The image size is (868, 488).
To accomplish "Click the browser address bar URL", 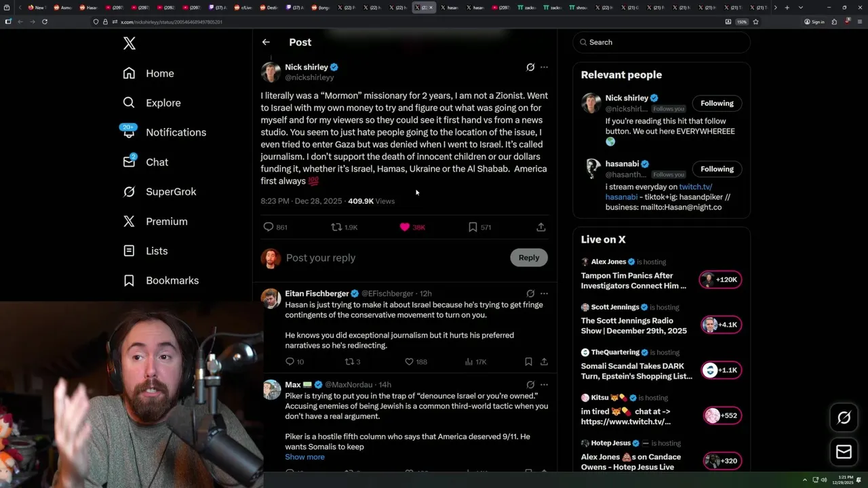I will tap(172, 22).
